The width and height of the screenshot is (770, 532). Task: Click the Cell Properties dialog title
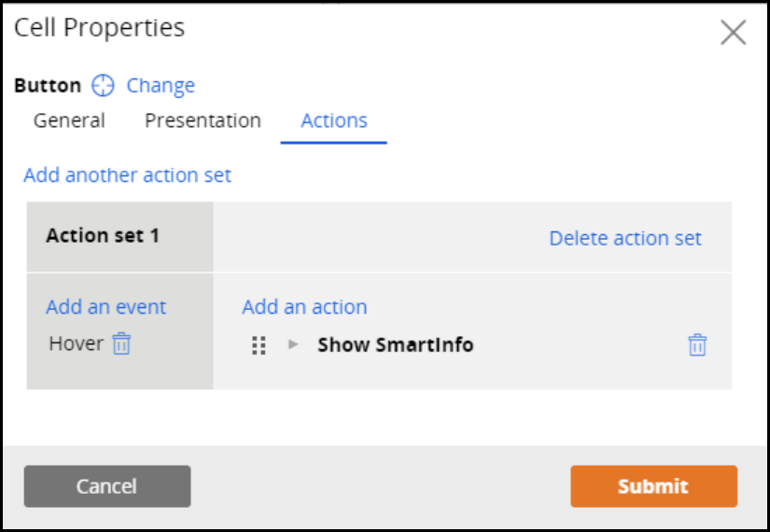click(99, 28)
